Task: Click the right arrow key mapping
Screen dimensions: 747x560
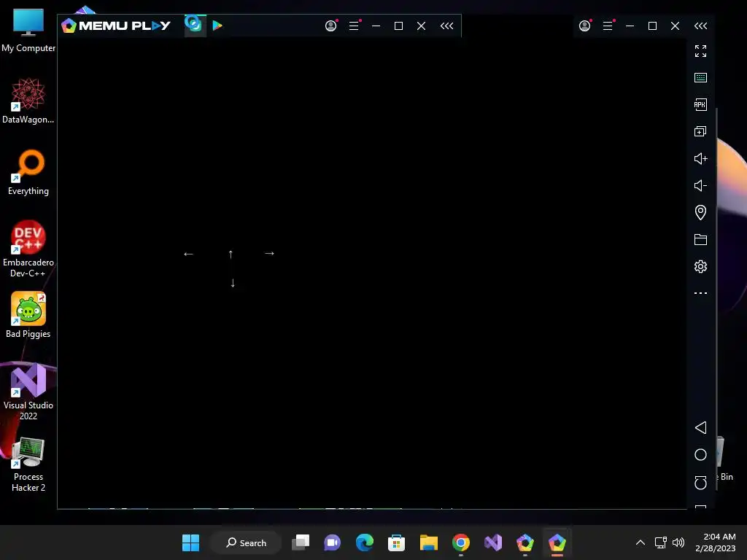Action: 270,253
